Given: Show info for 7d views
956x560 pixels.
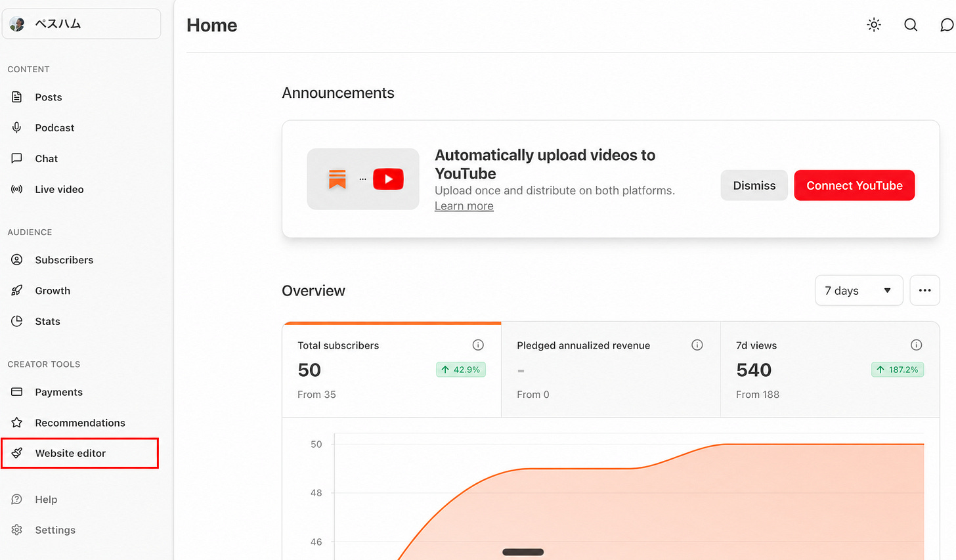Looking at the screenshot, I should [917, 345].
